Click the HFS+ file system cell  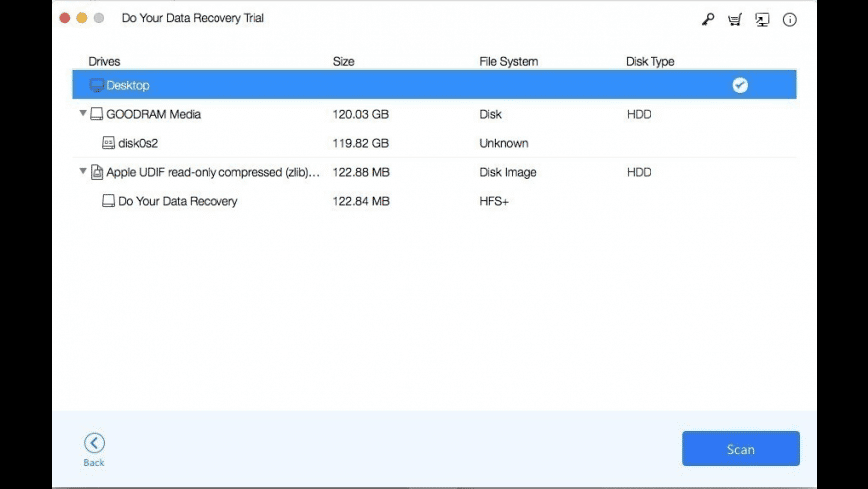click(494, 201)
